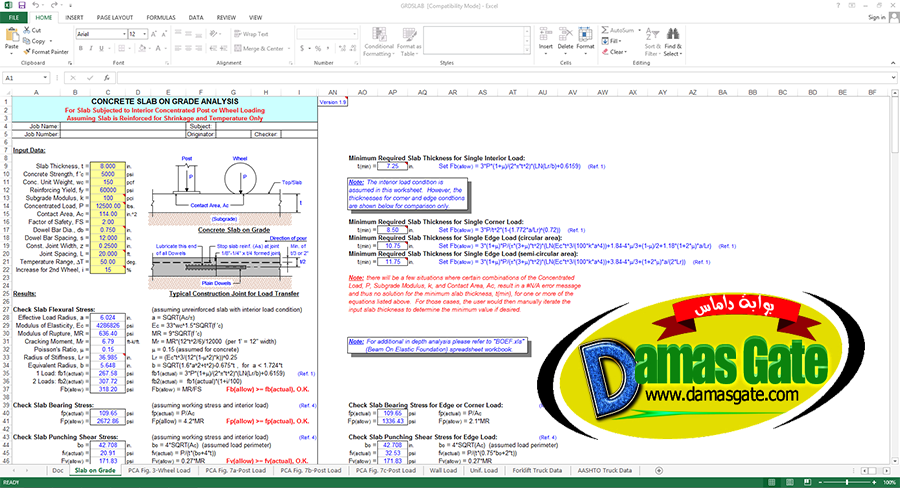Open the FILE tab
The height and width of the screenshot is (488, 900).
[14, 18]
